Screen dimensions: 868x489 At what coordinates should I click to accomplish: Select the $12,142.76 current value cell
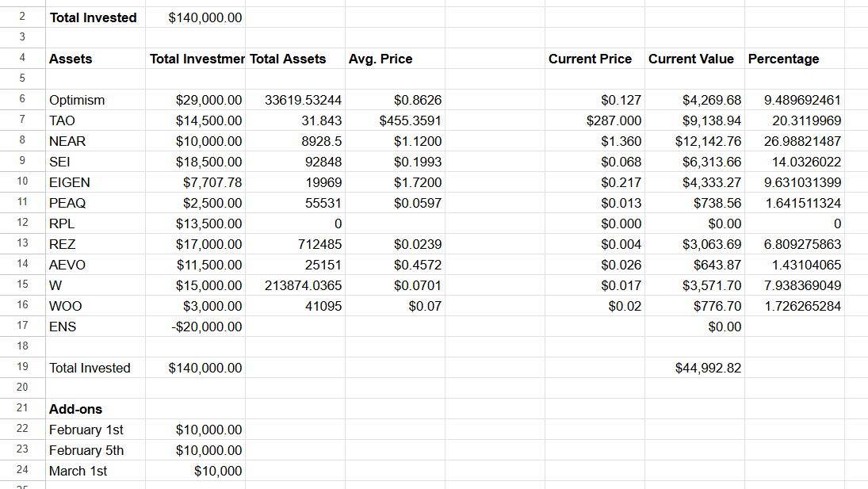[694, 141]
